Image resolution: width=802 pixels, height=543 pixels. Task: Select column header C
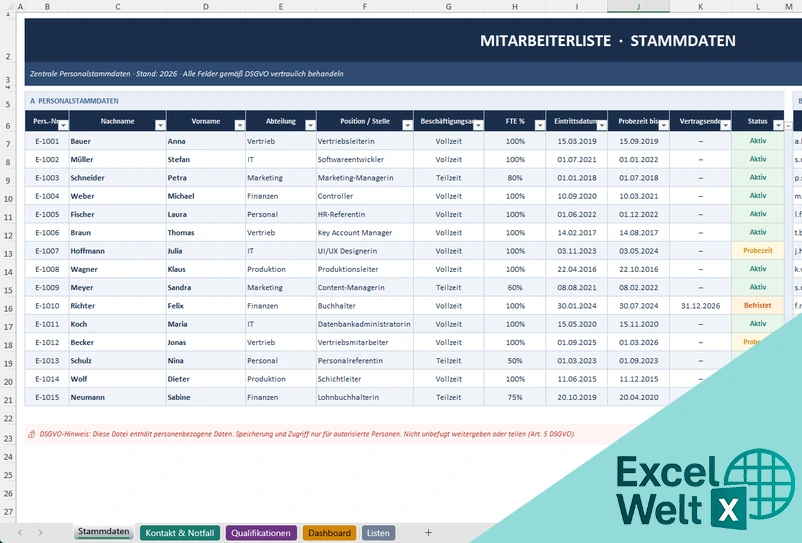coord(118,6)
